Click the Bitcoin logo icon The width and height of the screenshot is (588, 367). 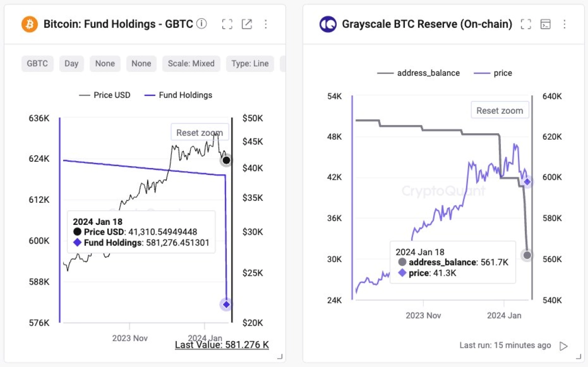tap(29, 24)
